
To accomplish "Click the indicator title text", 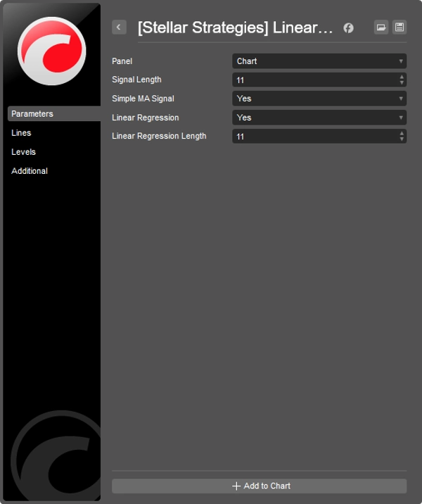I will 235,28.
